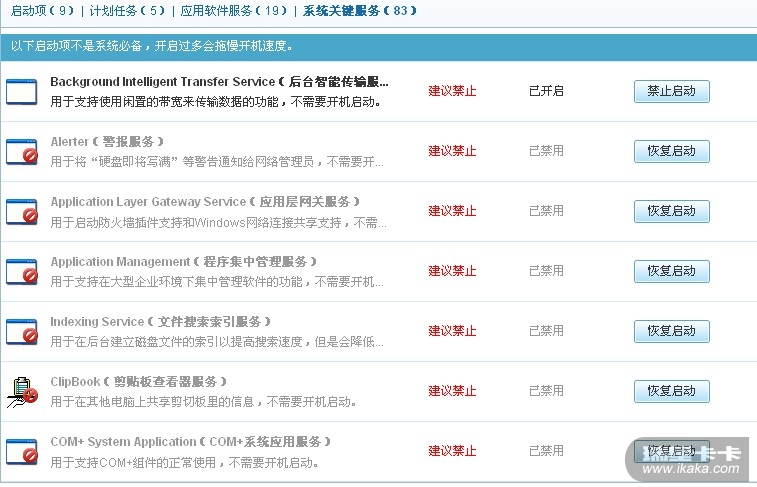The image size is (757, 487).
Task: Click the COM+ System Application disabled icon
Action: [x=22, y=451]
